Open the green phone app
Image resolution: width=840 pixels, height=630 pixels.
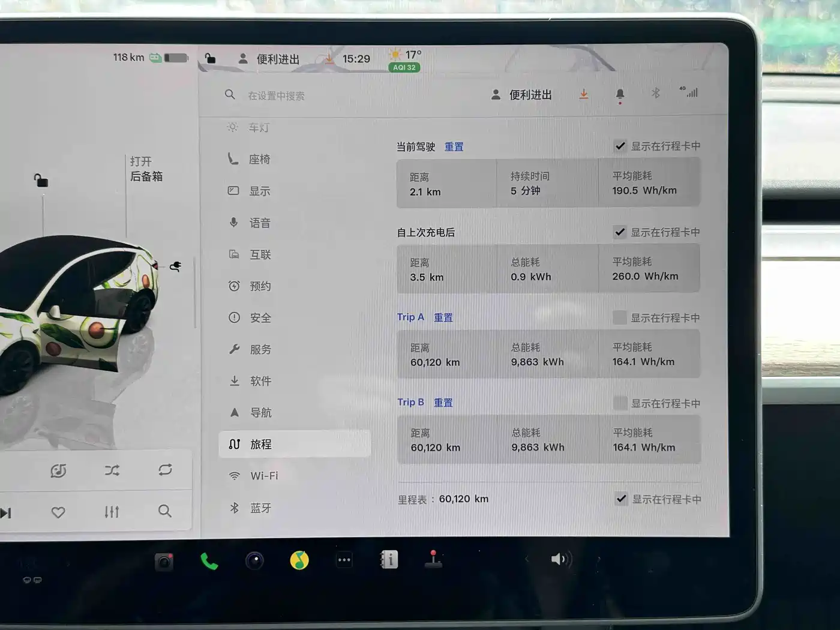(209, 562)
